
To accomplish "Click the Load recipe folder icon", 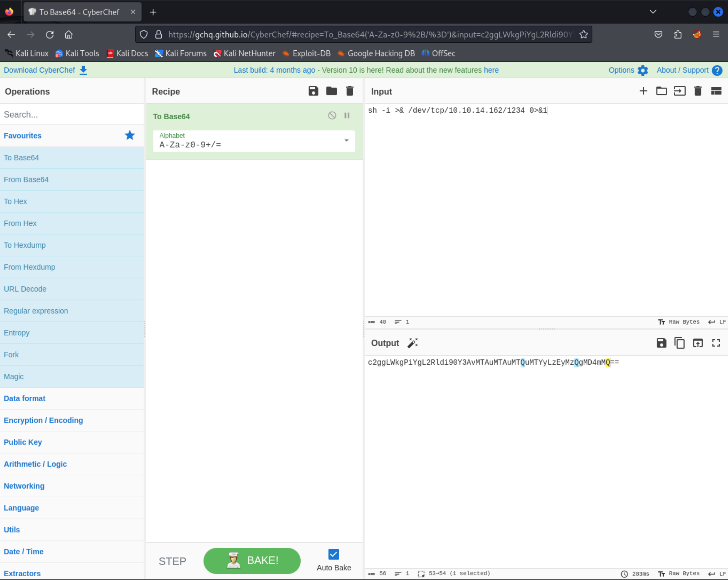I will click(331, 91).
